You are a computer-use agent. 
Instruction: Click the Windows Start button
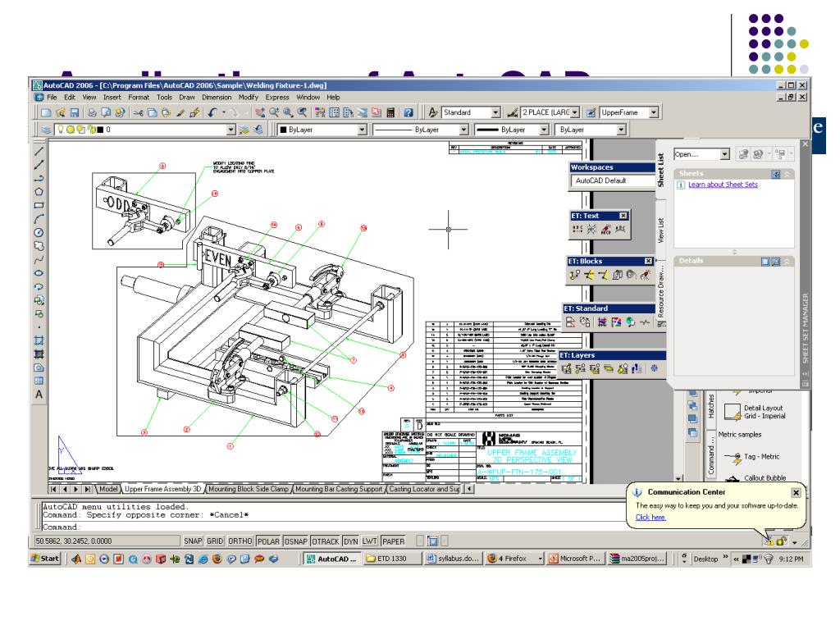[x=45, y=559]
